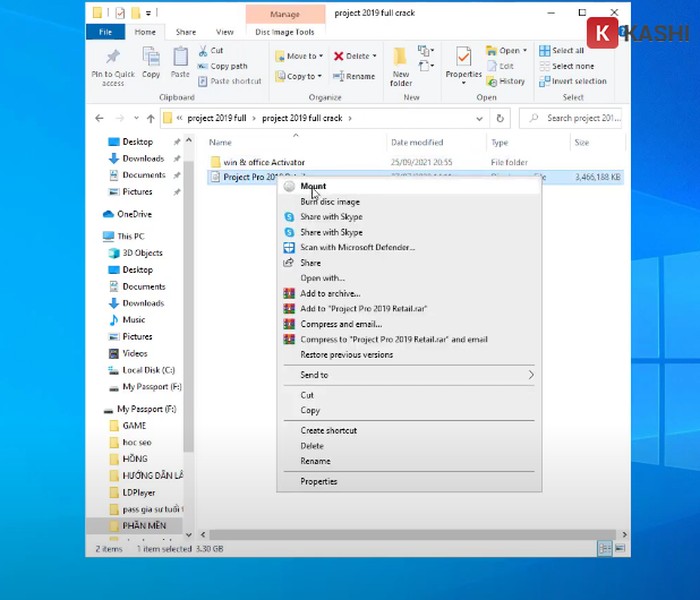Click the Search project 2019 box

coord(580,118)
